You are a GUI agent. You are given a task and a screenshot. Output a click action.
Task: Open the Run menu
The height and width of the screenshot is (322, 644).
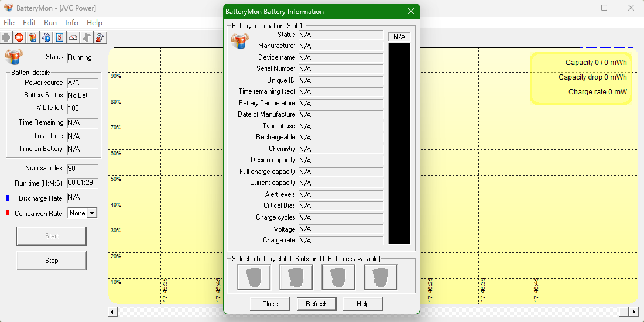pyautogui.click(x=50, y=23)
